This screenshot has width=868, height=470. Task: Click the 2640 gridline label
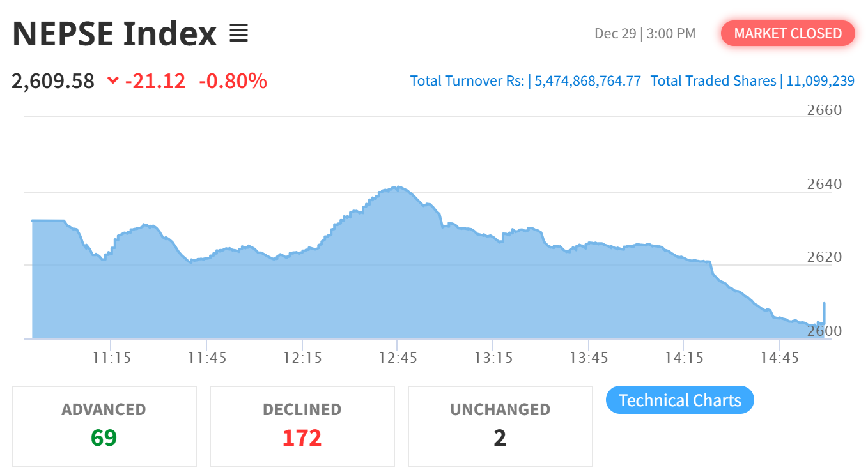[824, 184]
